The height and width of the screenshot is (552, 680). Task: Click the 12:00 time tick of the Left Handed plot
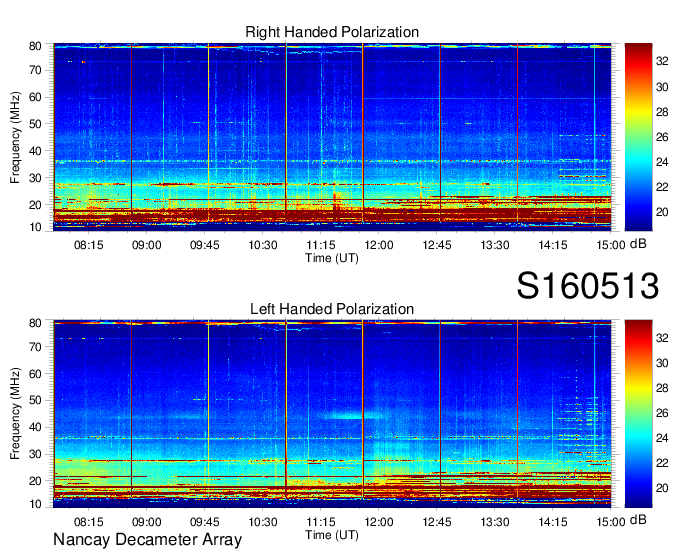[379, 522]
